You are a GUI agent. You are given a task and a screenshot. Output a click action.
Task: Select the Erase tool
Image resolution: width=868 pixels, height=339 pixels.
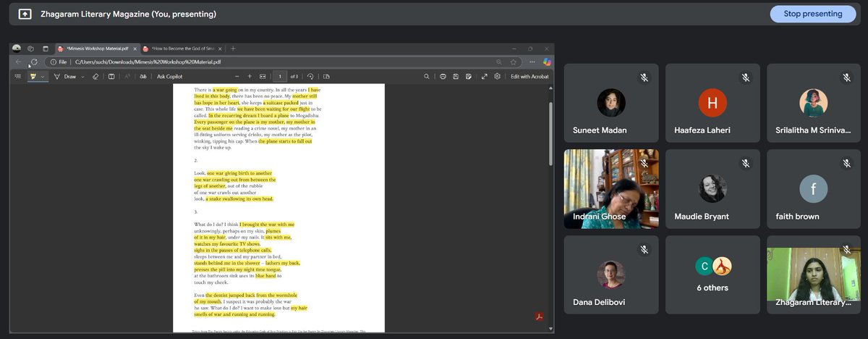click(x=95, y=76)
